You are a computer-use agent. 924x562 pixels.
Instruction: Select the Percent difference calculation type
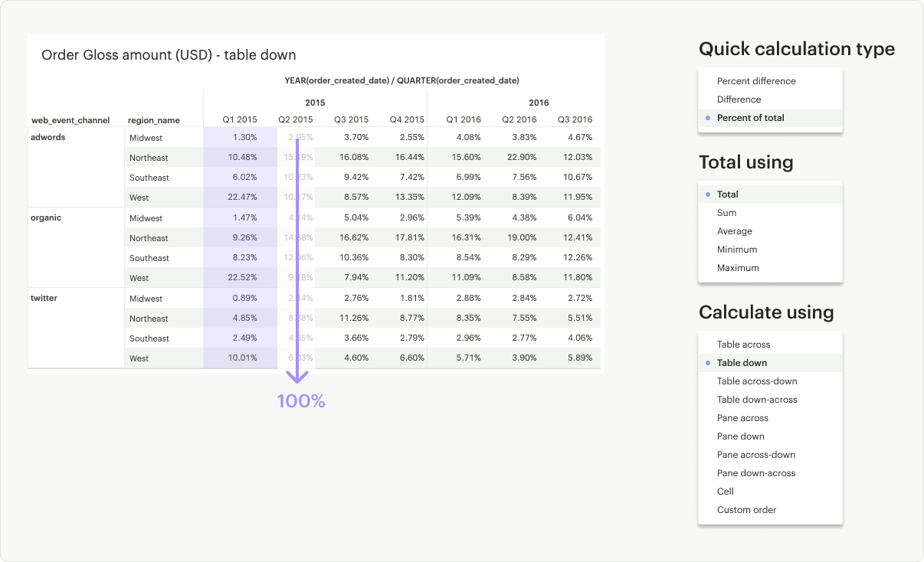pyautogui.click(x=755, y=81)
